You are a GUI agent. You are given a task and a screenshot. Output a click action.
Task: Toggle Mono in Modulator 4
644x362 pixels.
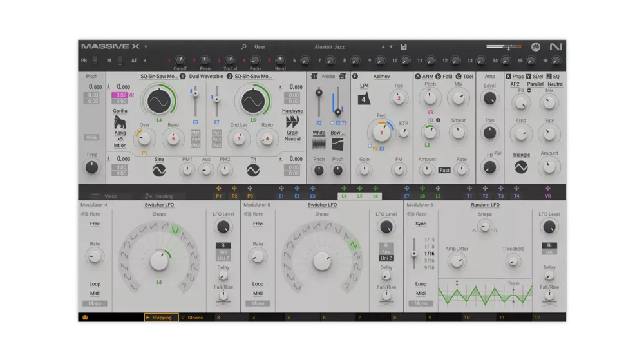click(95, 303)
